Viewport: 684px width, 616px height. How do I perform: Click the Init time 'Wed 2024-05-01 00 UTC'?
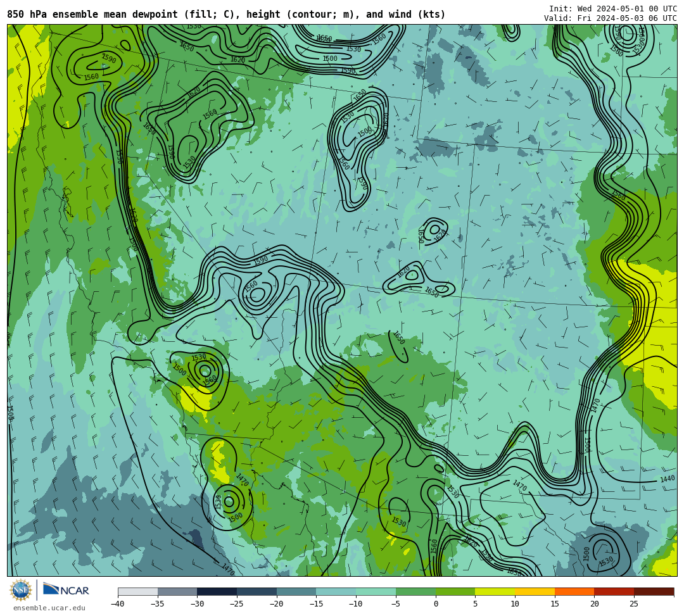627,9
